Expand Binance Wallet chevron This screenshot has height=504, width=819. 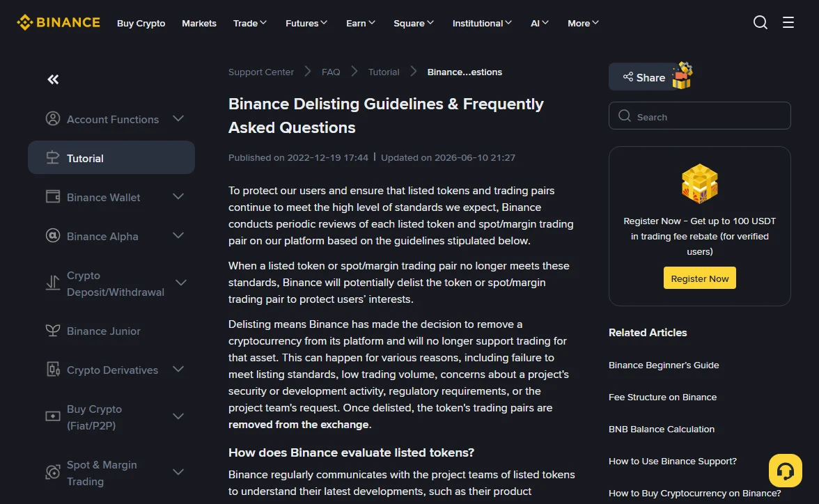click(x=178, y=197)
